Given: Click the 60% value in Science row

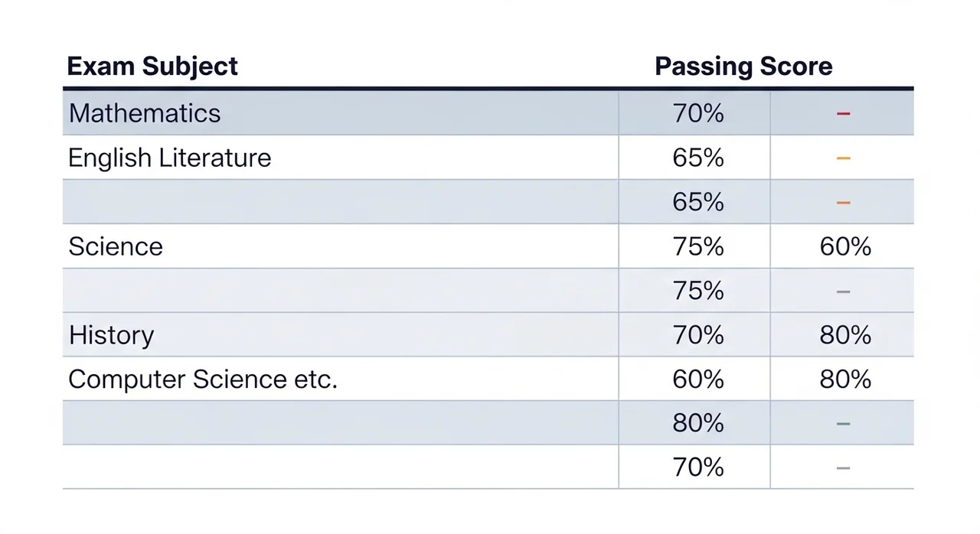Looking at the screenshot, I should click(x=844, y=246).
